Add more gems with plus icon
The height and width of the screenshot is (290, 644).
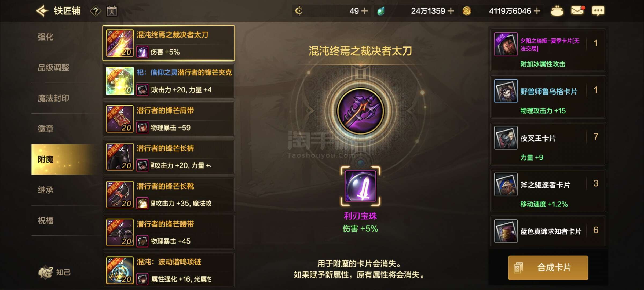451,11
